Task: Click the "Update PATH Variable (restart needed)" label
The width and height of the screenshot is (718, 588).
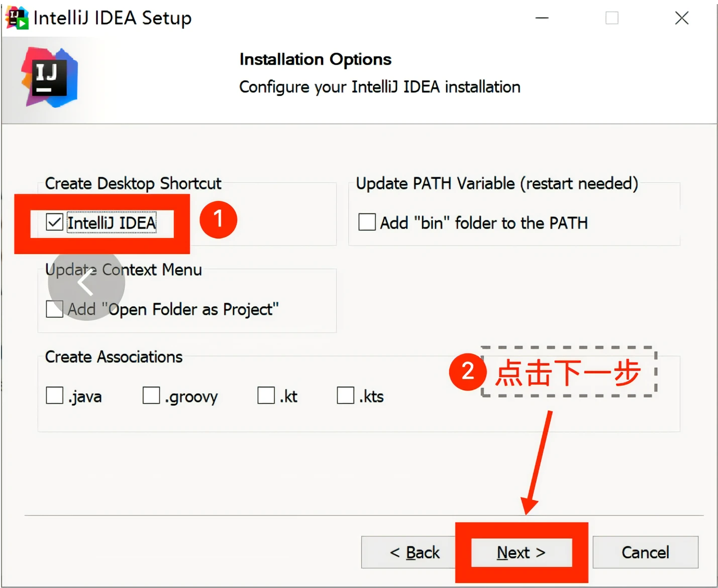Action: pos(497,184)
